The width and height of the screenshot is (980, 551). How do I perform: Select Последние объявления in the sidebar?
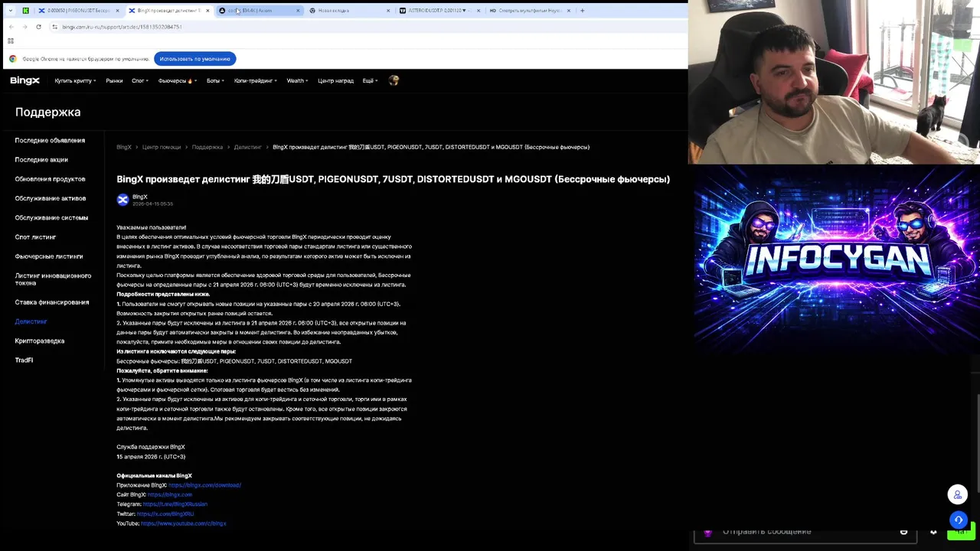(50, 140)
